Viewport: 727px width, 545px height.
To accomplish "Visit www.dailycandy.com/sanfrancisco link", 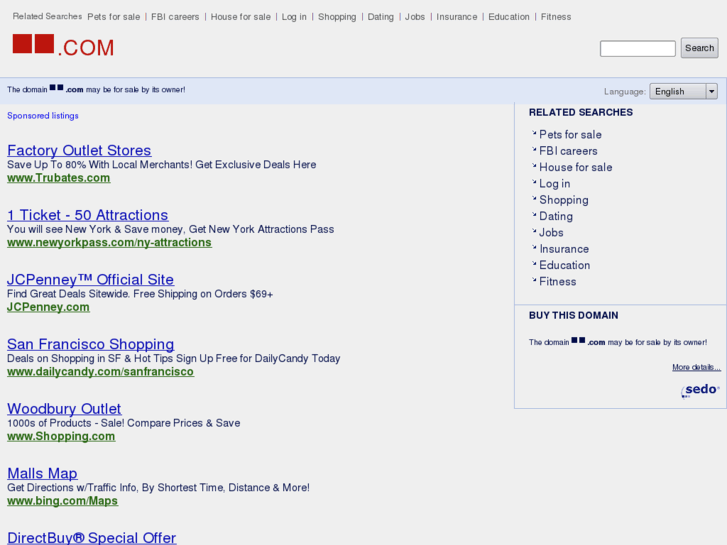I will click(101, 371).
